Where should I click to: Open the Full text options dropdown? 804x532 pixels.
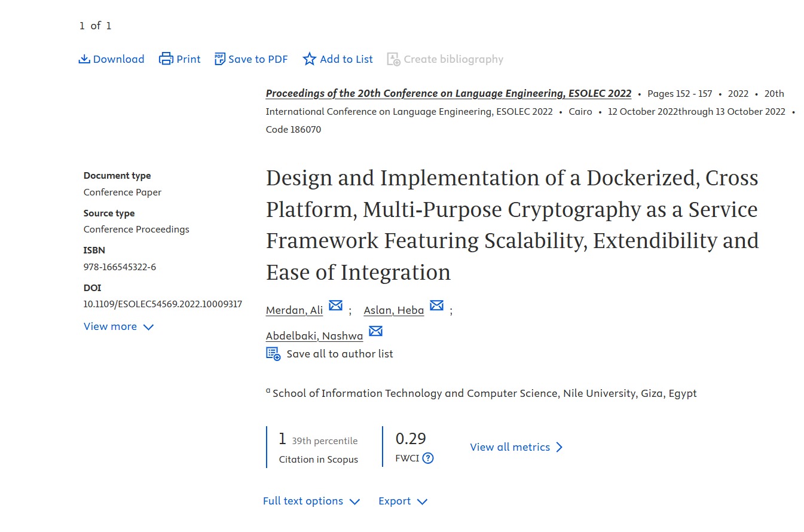point(311,501)
